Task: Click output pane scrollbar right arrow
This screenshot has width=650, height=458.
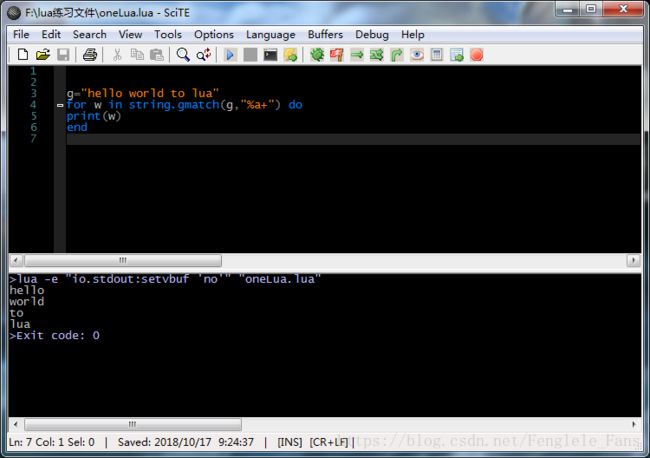Action: point(633,424)
